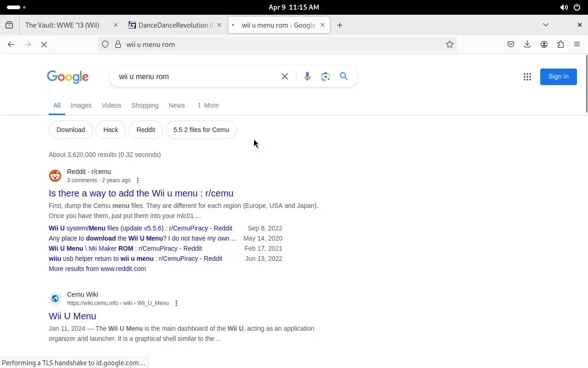
Task: Open More results from www.reddit.com link
Action: (x=97, y=269)
